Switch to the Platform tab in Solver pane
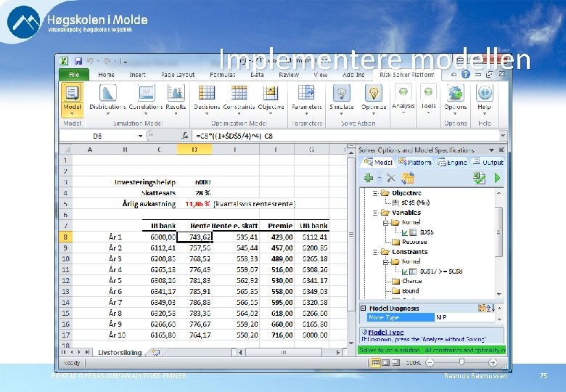Screen dimensions: 566x392 (416, 163)
